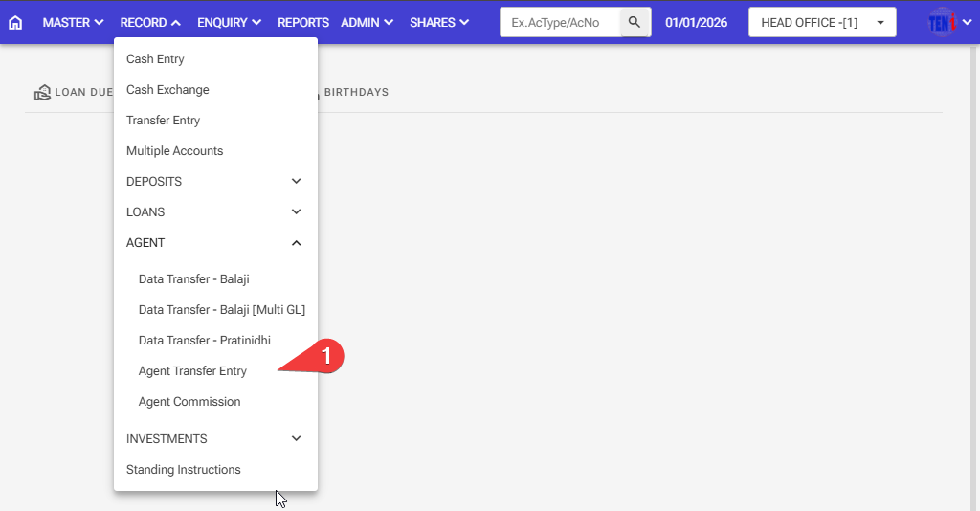The image size is (980, 511).
Task: Click the Loan Due tab icon
Action: [x=42, y=93]
